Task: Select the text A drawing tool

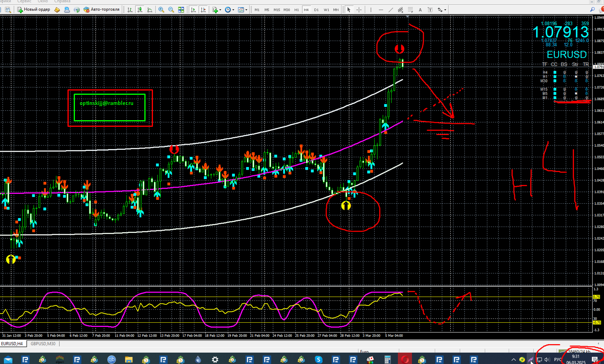Action: coord(420,10)
